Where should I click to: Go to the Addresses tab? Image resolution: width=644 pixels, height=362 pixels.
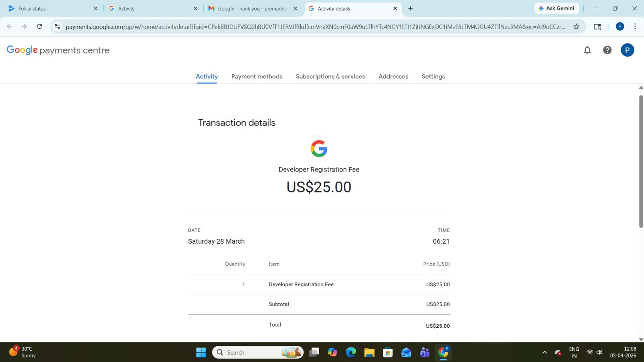[x=393, y=77]
